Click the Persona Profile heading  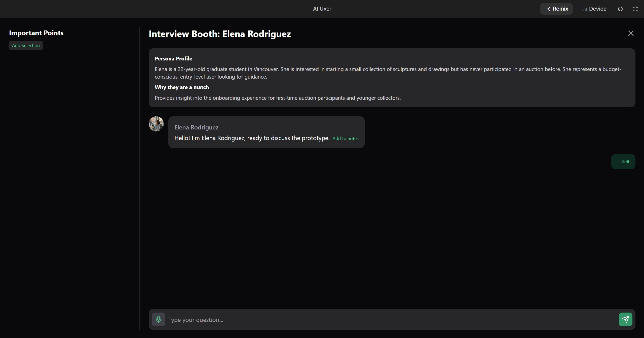pos(173,59)
